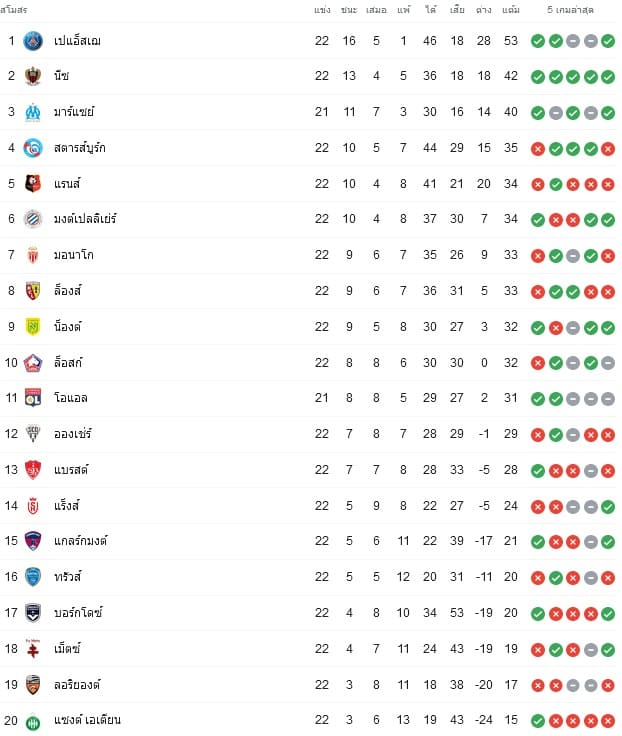Open team name มงต์เปลลิเย่ร์
Viewport: 622px width, 736px height.
pyautogui.click(x=85, y=219)
